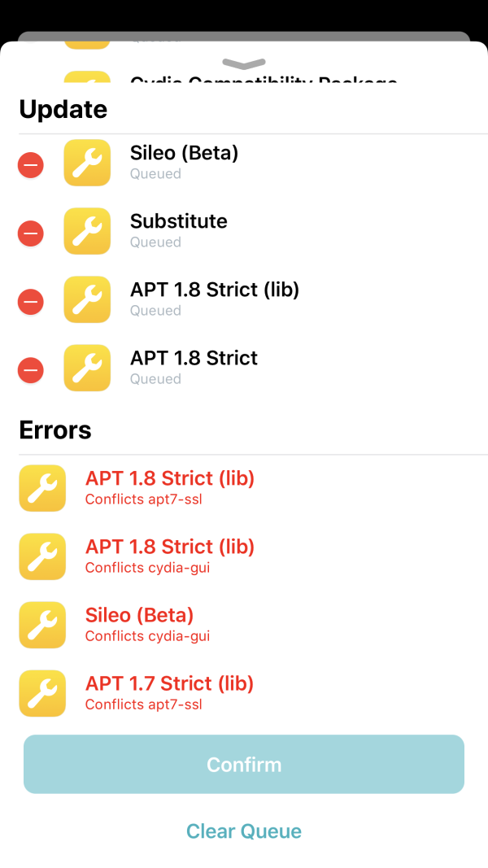Viewport: 488px width, 868px height.
Task: Click the queued APT 1.8 Strict package icon
Action: point(87,368)
